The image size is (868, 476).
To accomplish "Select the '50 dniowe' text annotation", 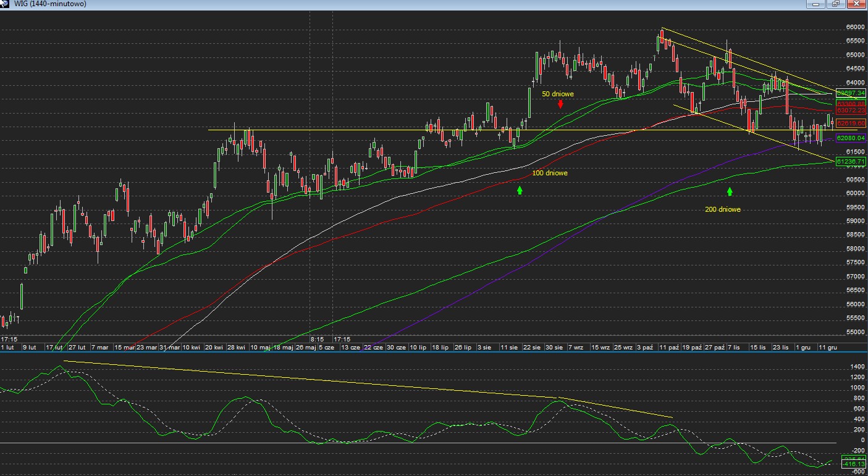I will click(x=557, y=94).
